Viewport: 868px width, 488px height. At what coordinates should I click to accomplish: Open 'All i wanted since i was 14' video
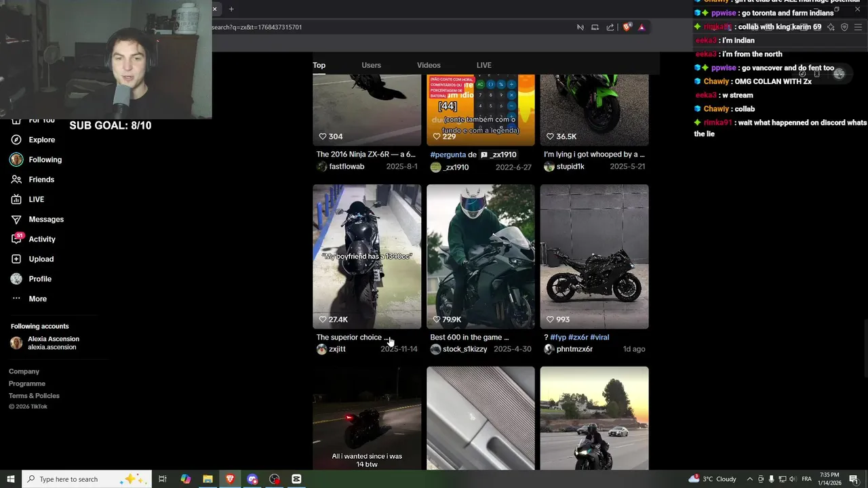pyautogui.click(x=367, y=418)
